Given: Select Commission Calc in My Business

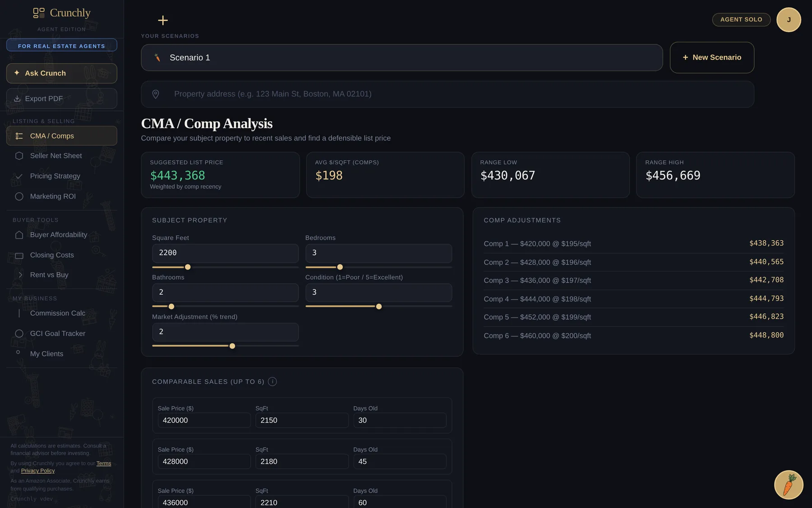Looking at the screenshot, I should [x=62, y=313].
